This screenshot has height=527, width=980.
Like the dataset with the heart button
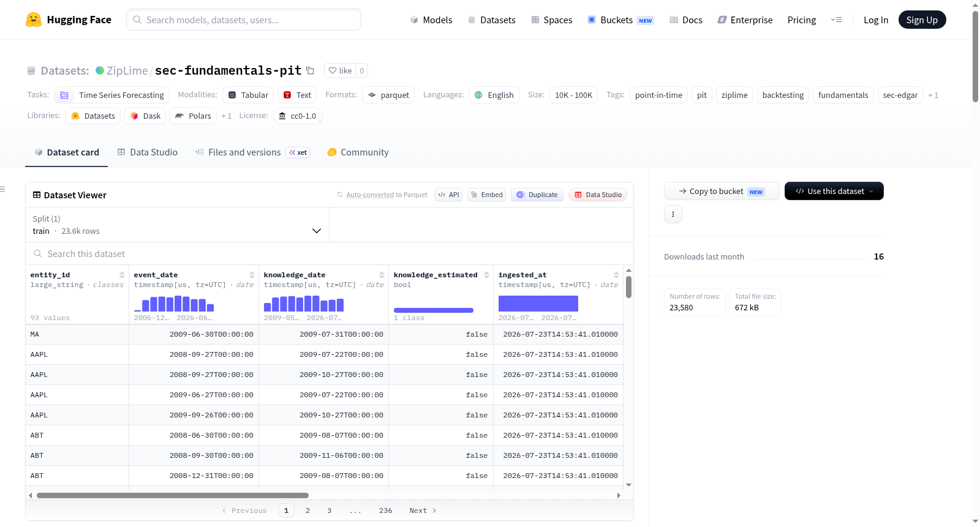click(x=340, y=70)
